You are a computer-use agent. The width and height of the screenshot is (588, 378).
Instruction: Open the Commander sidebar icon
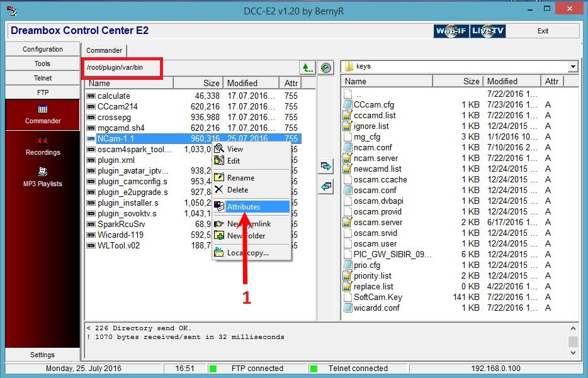(43, 114)
